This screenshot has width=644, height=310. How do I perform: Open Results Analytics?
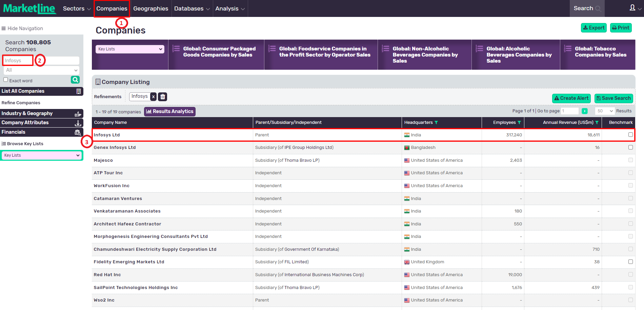click(x=170, y=111)
